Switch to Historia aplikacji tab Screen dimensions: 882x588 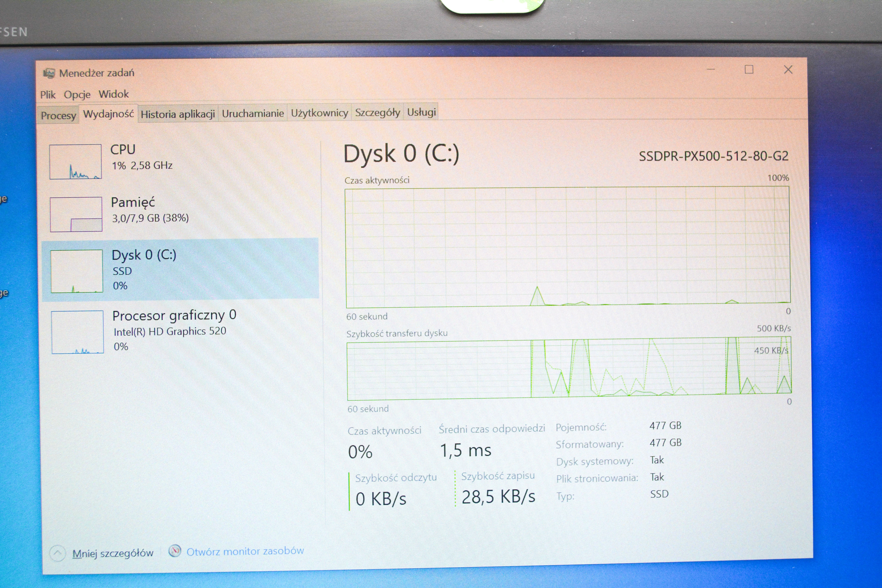tap(178, 114)
